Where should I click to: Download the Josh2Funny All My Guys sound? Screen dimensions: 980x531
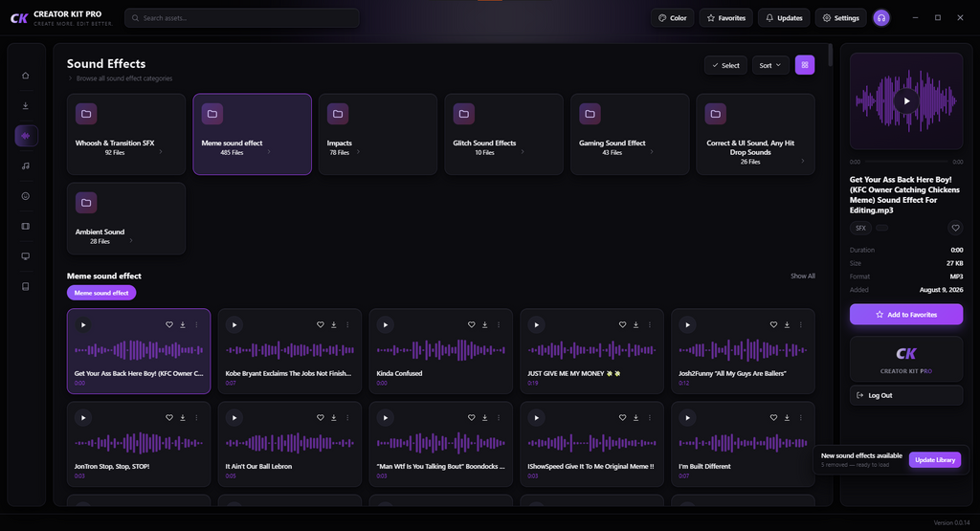[787, 325]
